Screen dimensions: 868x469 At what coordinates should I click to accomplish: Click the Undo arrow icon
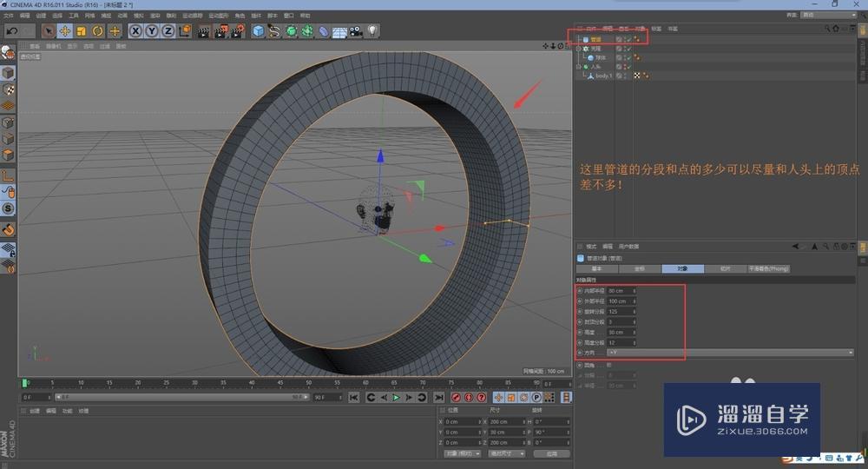click(x=12, y=31)
